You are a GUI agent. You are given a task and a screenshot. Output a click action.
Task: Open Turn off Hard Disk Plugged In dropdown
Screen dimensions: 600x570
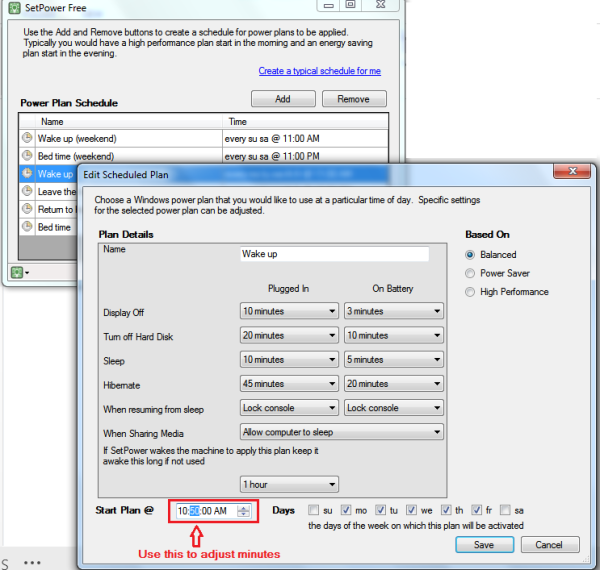pyautogui.click(x=289, y=335)
